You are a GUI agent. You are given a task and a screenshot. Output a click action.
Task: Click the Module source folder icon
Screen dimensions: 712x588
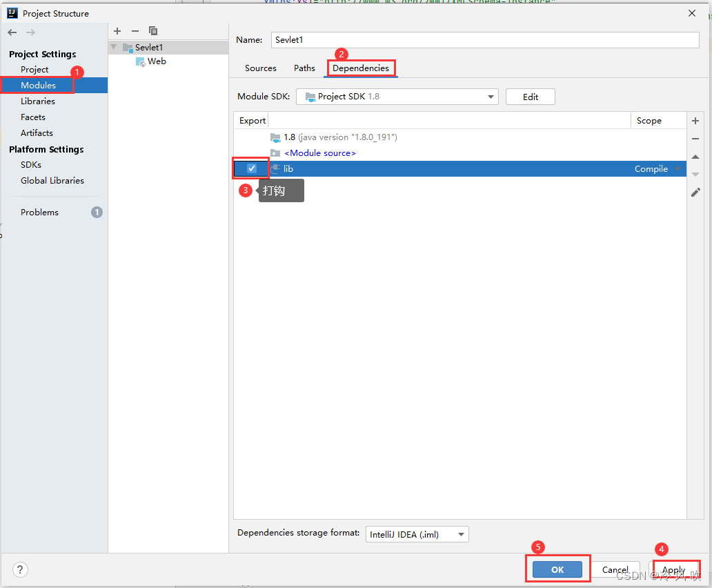(x=275, y=153)
